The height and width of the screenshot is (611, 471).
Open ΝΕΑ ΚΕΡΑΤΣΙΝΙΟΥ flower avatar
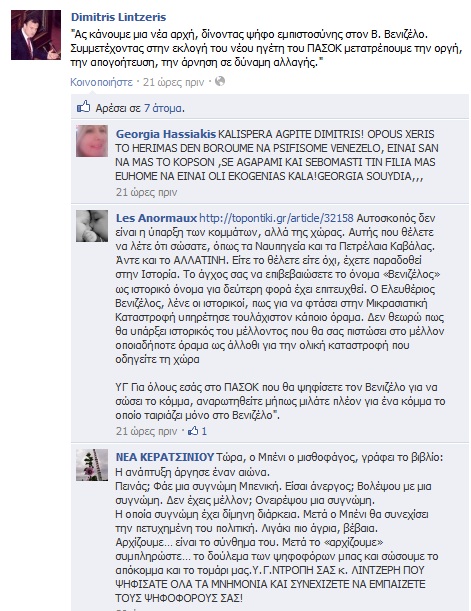[92, 465]
